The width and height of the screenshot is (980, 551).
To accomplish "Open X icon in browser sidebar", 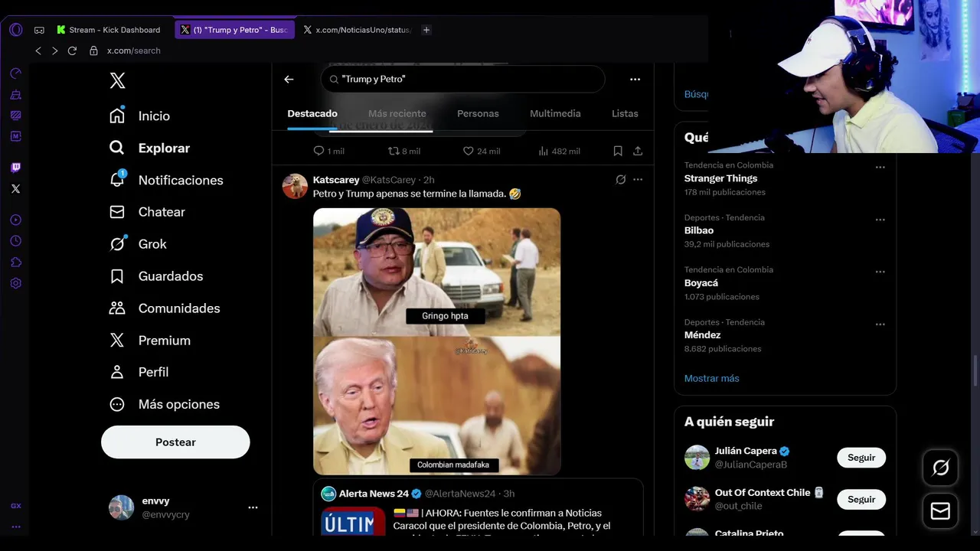I will pyautogui.click(x=16, y=188).
